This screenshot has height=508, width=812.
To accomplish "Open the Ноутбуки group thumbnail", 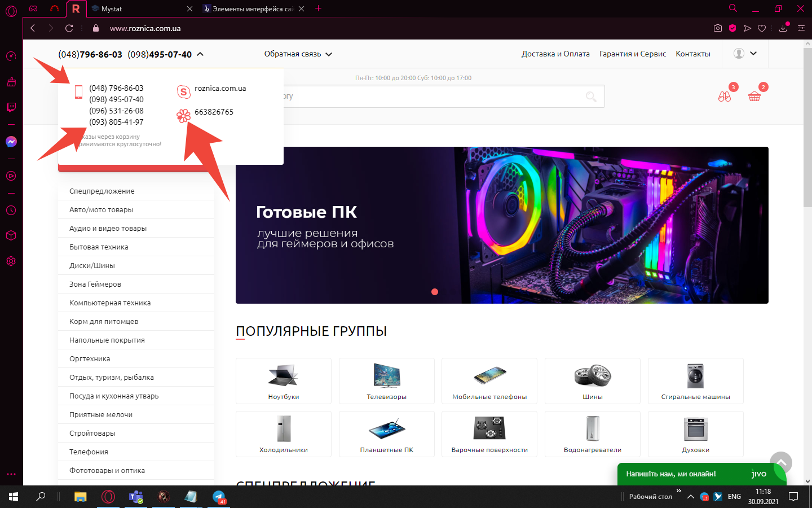I will coord(284,381).
